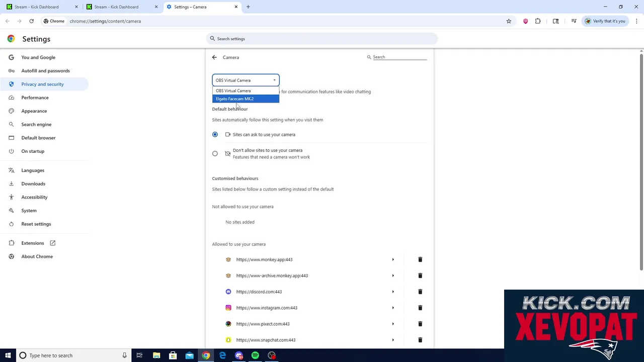Screen dimensions: 644x362
Task: Remove instagram.com from allowed camera sites
Action: 420,308
